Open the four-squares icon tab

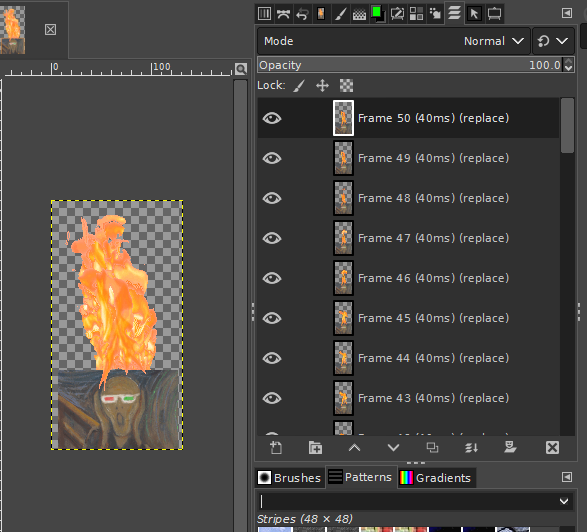click(x=416, y=14)
